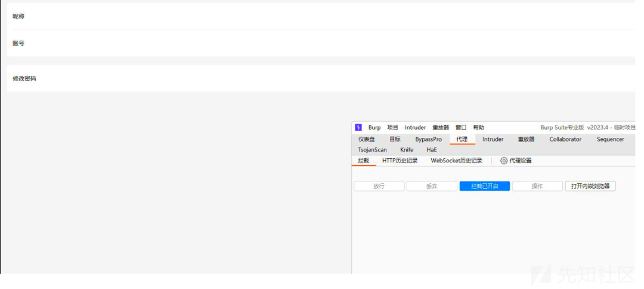Open the Burp menu
644x289 pixels.
pos(374,127)
